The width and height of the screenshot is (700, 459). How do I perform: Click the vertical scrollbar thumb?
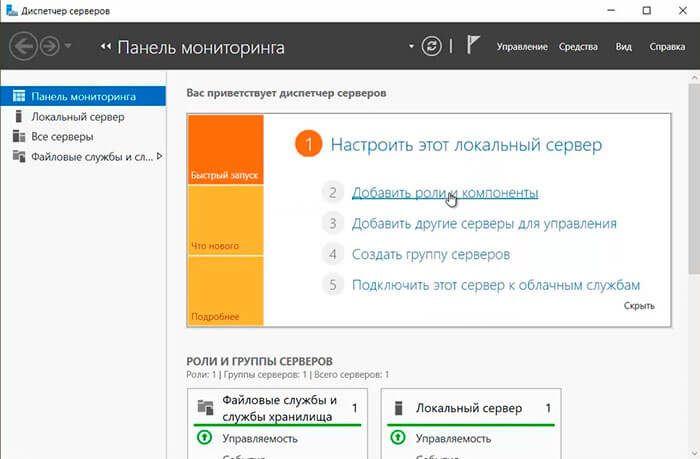[694, 179]
